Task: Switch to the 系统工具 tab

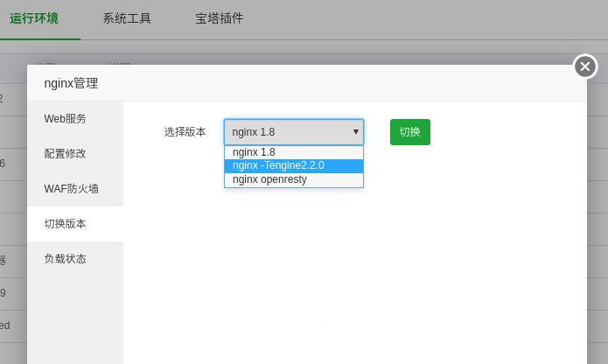Action: click(x=127, y=18)
